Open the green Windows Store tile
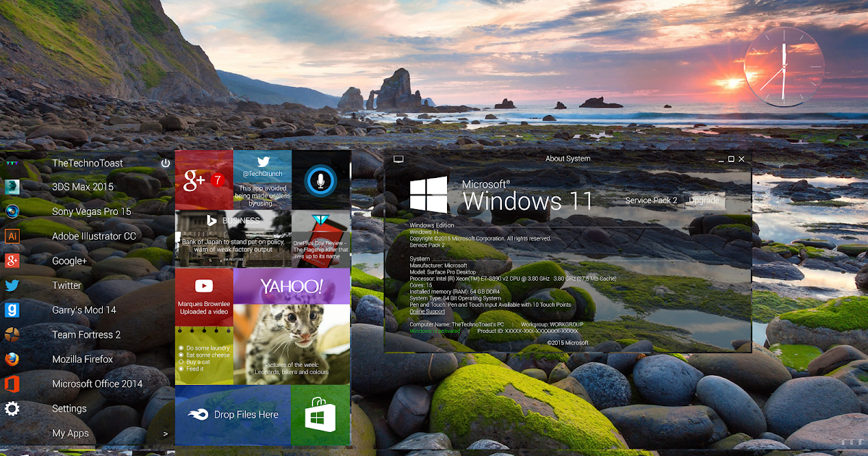Image resolution: width=868 pixels, height=456 pixels. pyautogui.click(x=320, y=415)
